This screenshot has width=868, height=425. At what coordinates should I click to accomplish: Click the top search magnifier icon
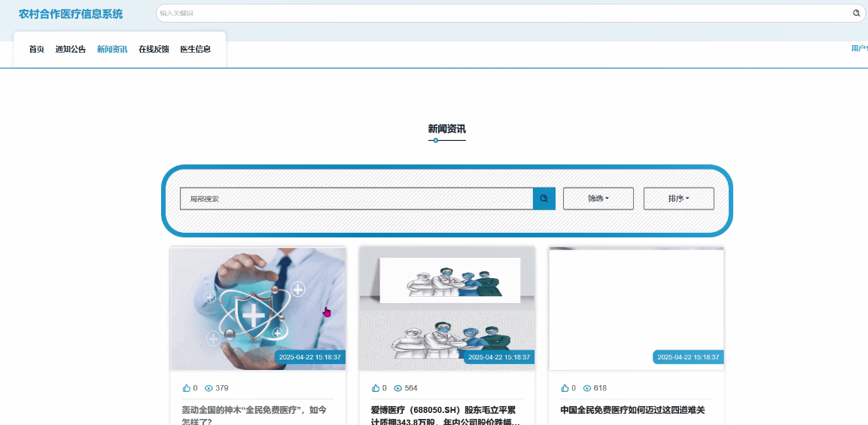857,13
